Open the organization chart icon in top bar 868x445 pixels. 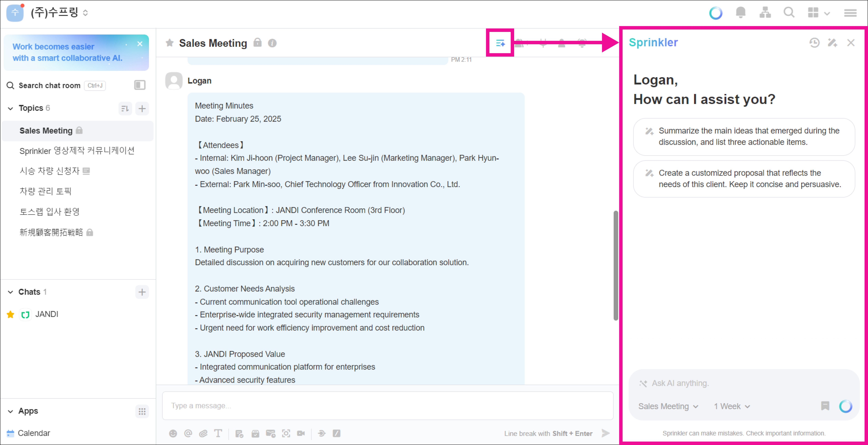tap(765, 13)
